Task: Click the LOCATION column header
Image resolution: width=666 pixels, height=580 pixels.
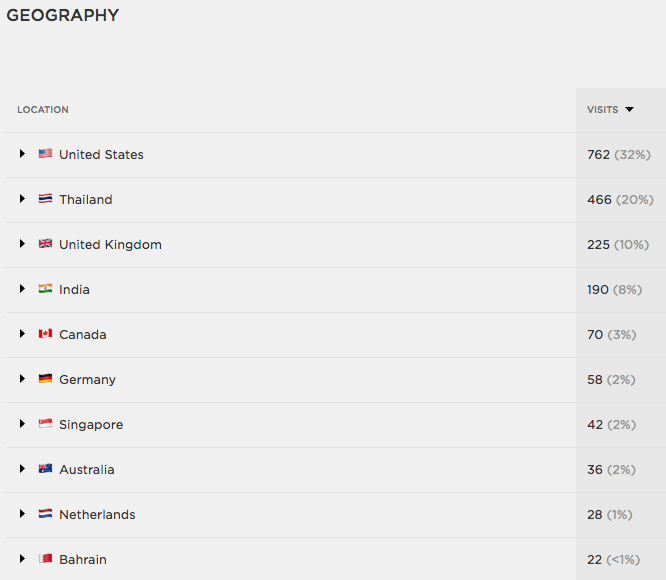Action: pos(43,110)
